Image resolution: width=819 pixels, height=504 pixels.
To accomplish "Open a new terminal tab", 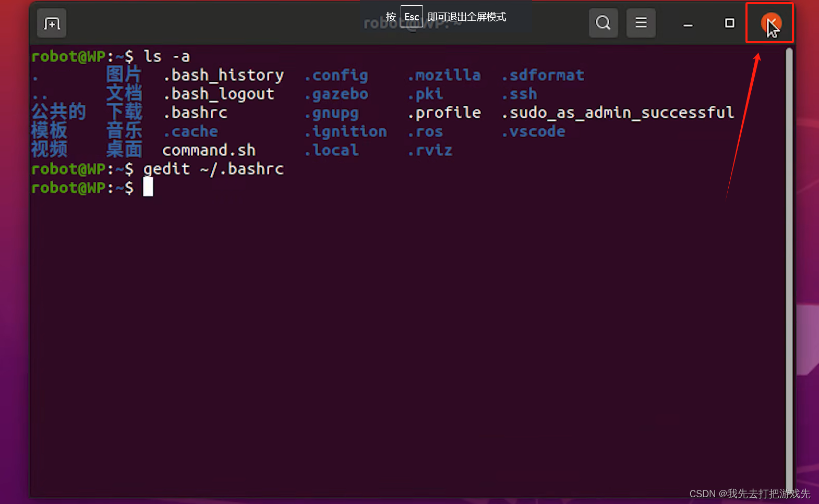I will (52, 23).
